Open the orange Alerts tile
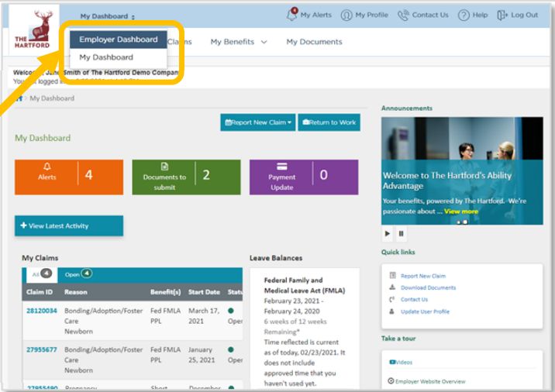Viewport: 555px width, 392px height. (x=69, y=177)
